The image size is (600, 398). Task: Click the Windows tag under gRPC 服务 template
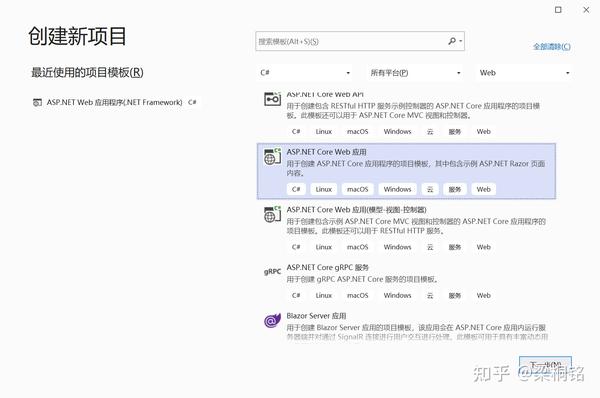(x=397, y=295)
